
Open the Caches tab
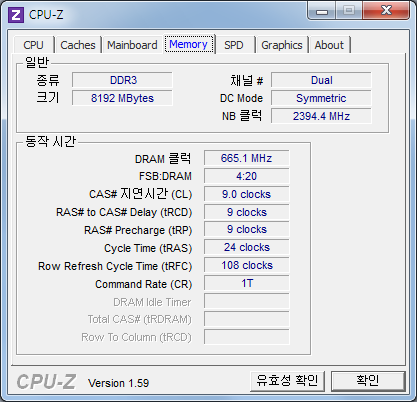pyautogui.click(x=78, y=45)
